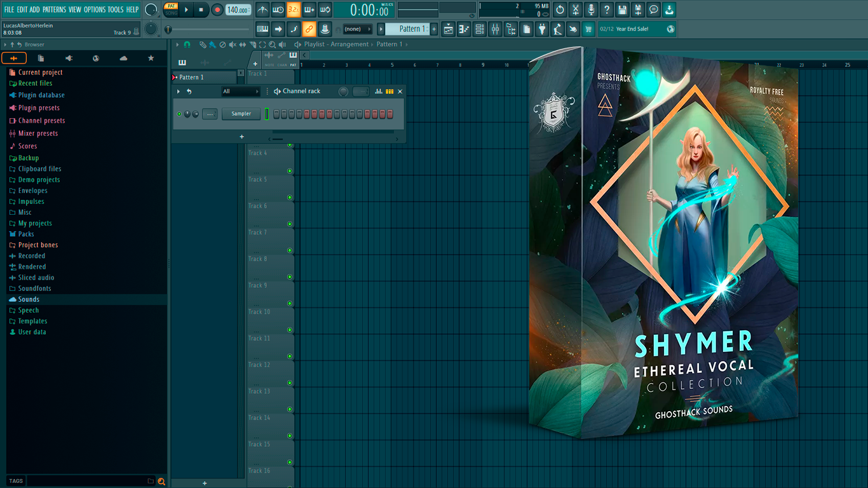Click the Sampler channel button
Viewport: 868px width, 488px height.
click(241, 114)
